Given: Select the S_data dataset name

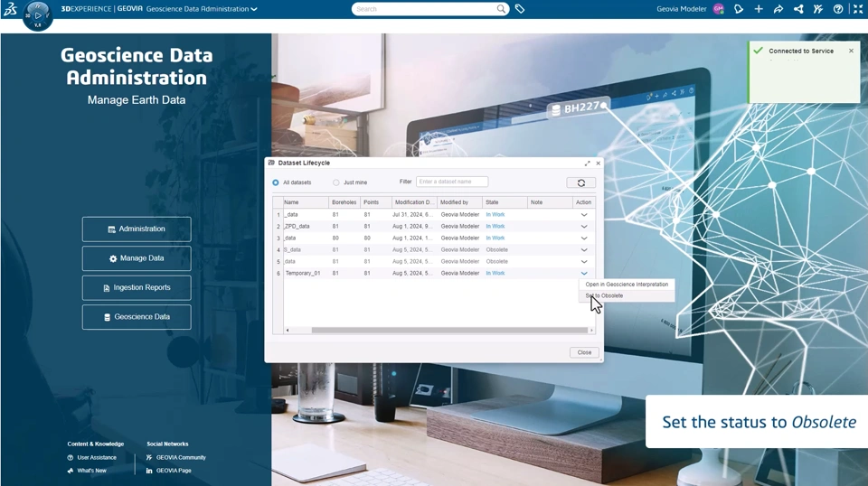Looking at the screenshot, I should click(x=293, y=249).
